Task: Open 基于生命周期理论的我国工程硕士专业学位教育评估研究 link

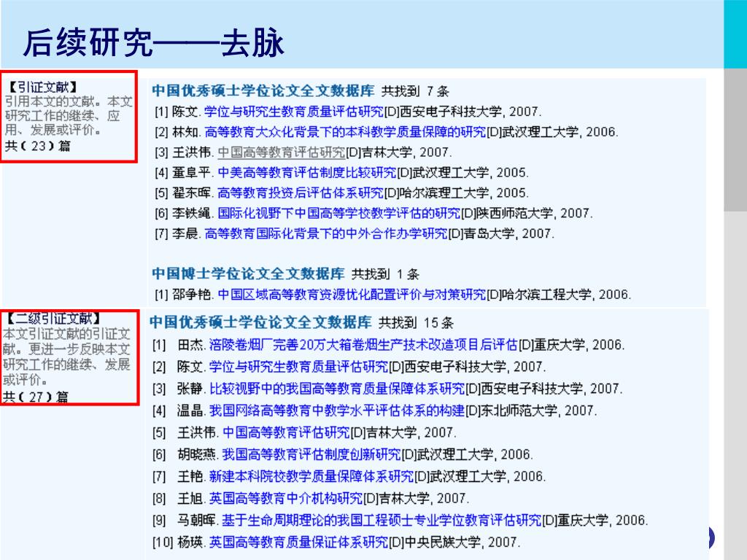Action: (382, 520)
